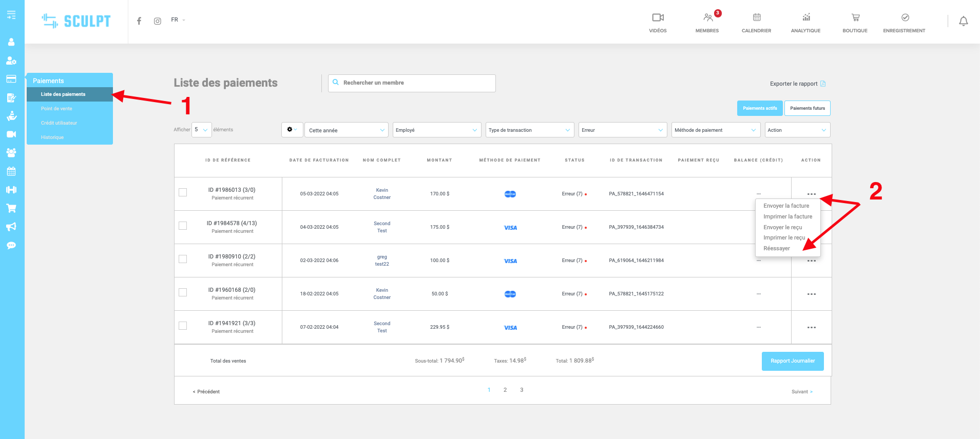Choose Réessayer in the context menu
Viewport: 980px width, 439px height.
[x=776, y=248]
